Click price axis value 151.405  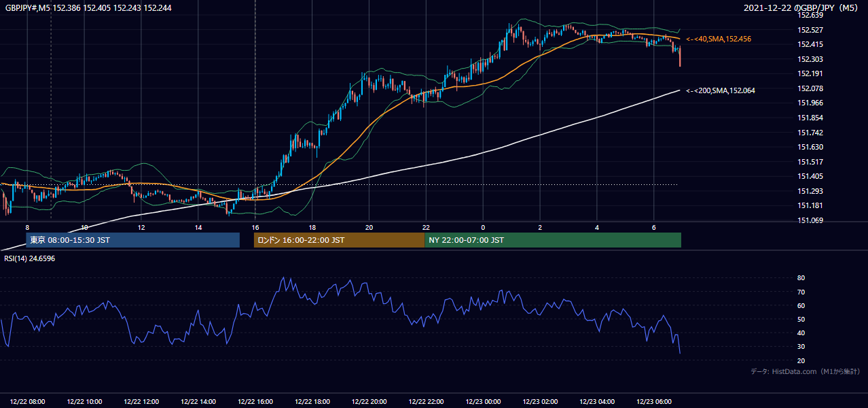[810, 176]
